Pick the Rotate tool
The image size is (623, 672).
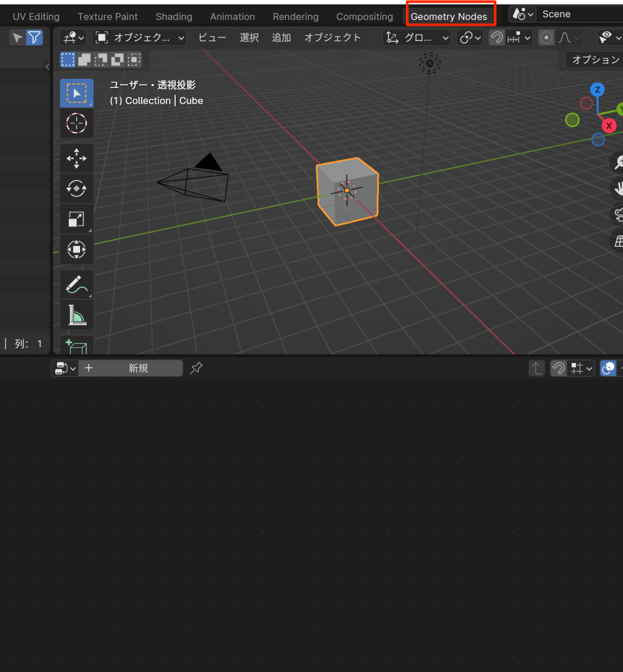pyautogui.click(x=77, y=189)
